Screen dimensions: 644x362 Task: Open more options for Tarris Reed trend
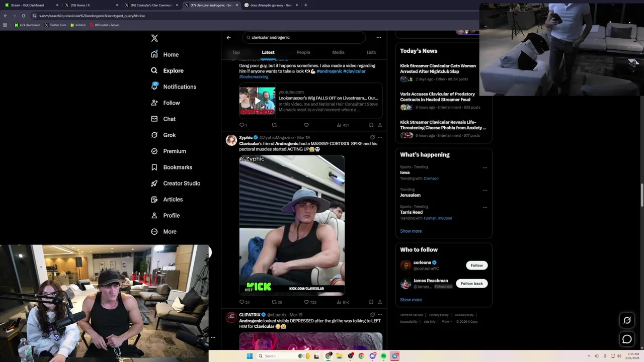tap(485, 207)
